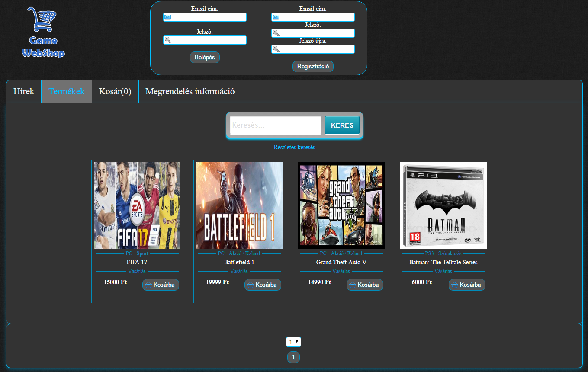Viewport: 588px width, 372px height.
Task: Switch to the Hírek tab
Action: (x=23, y=91)
